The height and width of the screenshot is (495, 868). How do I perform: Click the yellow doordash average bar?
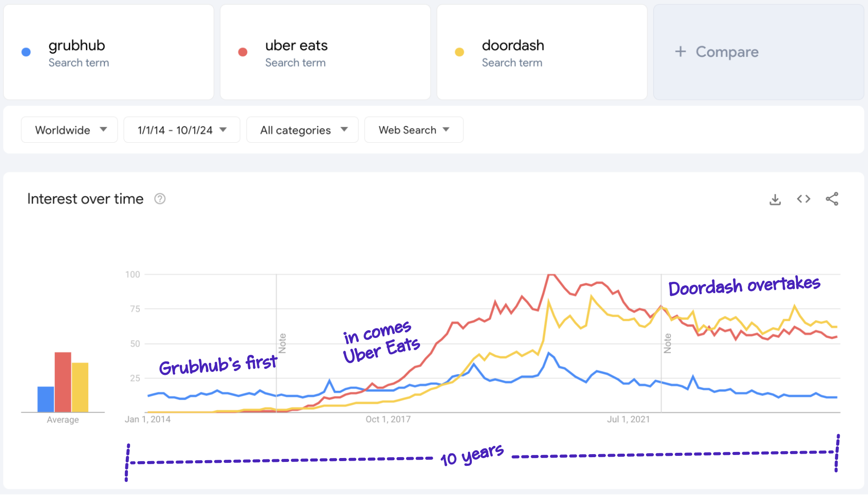(80, 387)
